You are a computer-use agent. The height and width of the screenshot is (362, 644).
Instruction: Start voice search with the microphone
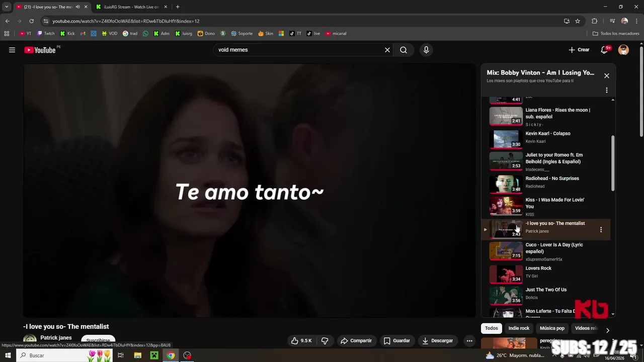click(x=426, y=50)
